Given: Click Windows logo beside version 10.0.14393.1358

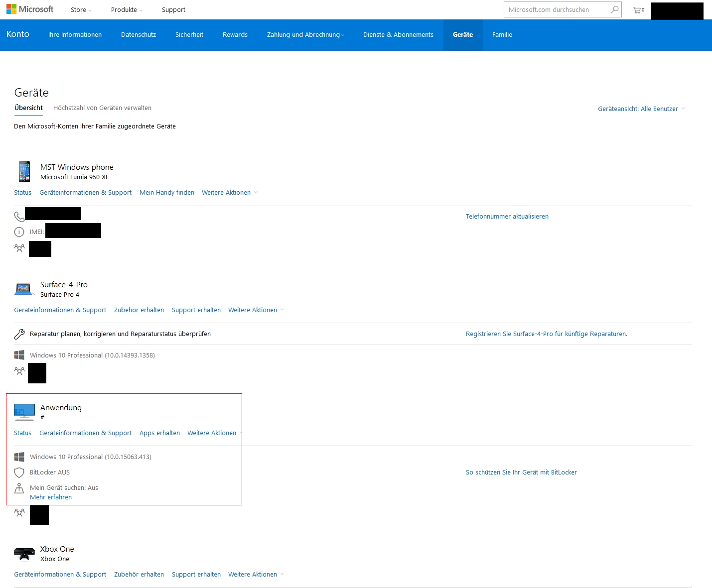Looking at the screenshot, I should (x=19, y=355).
